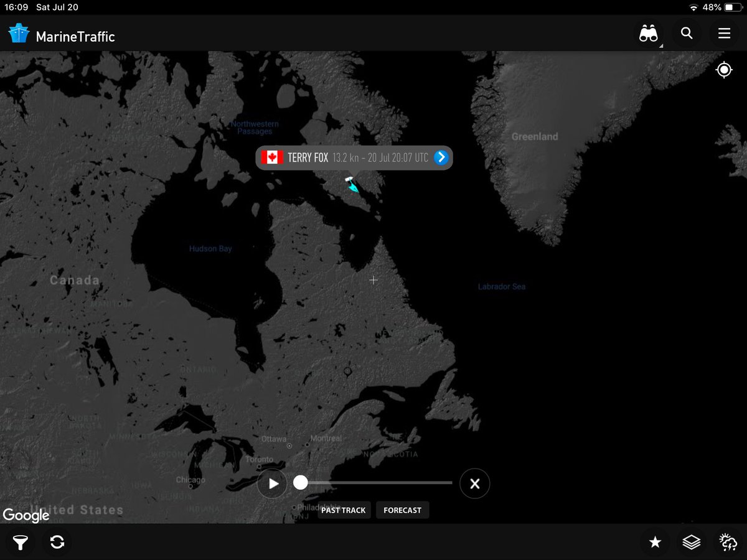
Task: Refresh vessel positions with the sync icon
Action: coord(57,542)
